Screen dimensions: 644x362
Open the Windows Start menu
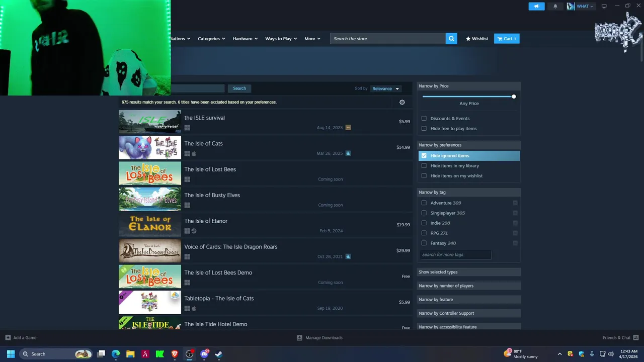tap(11, 354)
